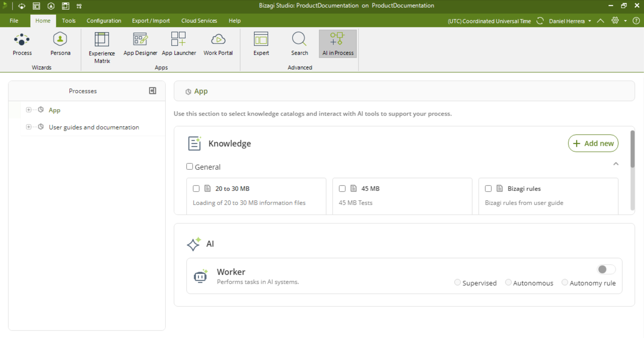Open the Experience Matrix
The image size is (644, 338).
102,48
